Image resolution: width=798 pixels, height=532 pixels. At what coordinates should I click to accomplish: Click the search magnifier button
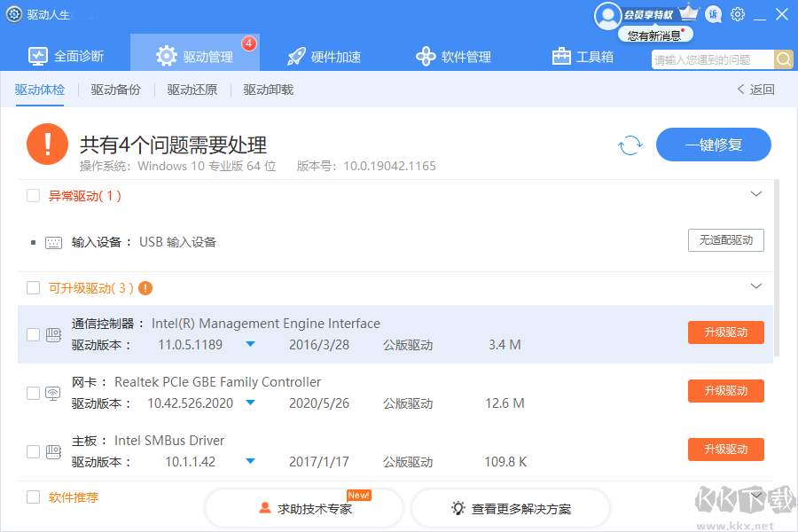(x=784, y=60)
